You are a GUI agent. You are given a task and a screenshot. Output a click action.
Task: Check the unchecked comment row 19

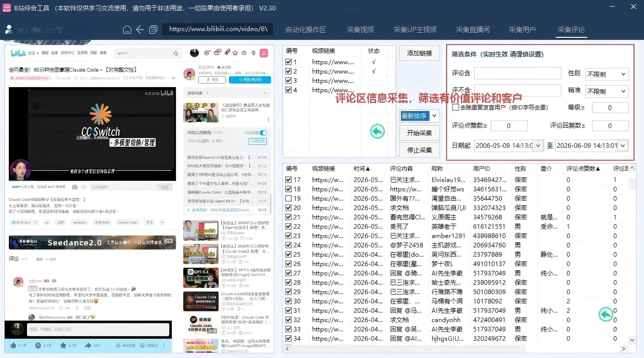click(x=288, y=198)
